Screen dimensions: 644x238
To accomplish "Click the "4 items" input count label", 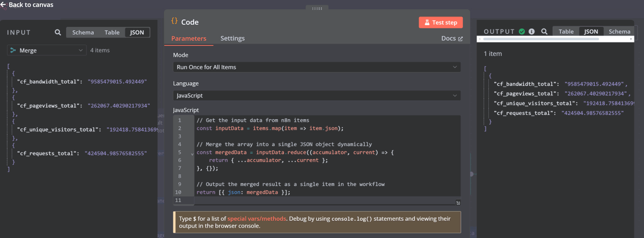I will [100, 51].
